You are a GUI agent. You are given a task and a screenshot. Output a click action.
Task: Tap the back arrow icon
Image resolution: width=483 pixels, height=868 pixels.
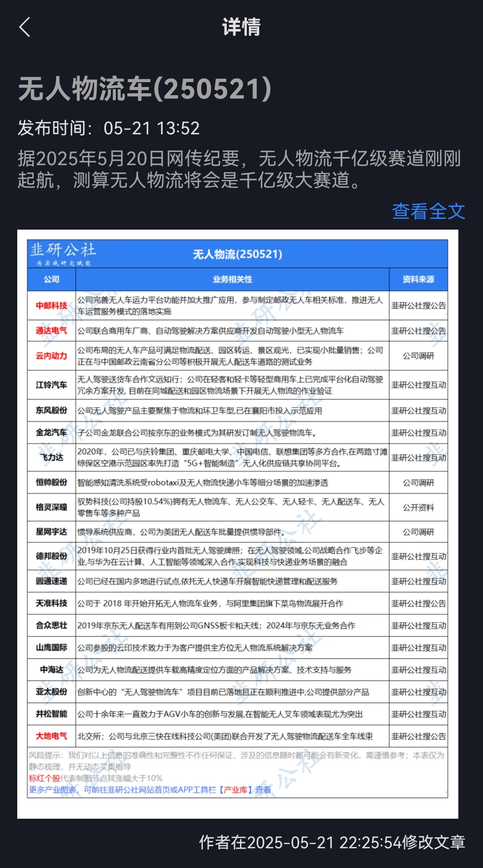click(25, 27)
